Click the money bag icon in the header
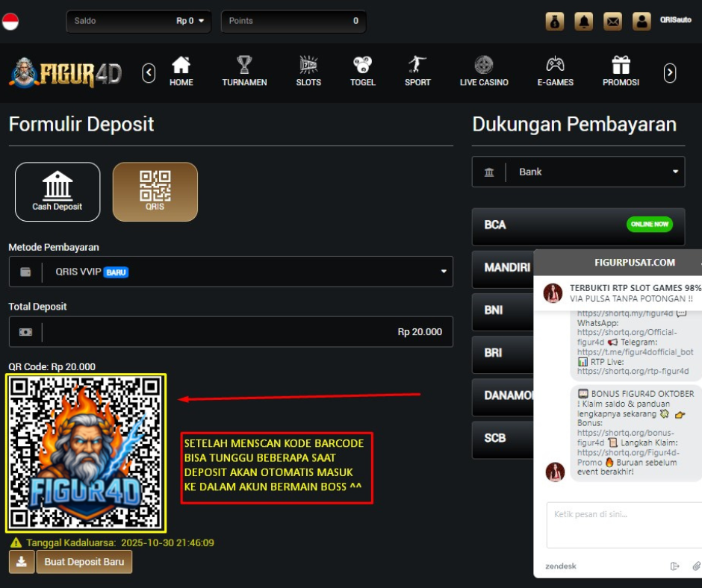Image resolution: width=702 pixels, height=588 pixels. coord(554,22)
